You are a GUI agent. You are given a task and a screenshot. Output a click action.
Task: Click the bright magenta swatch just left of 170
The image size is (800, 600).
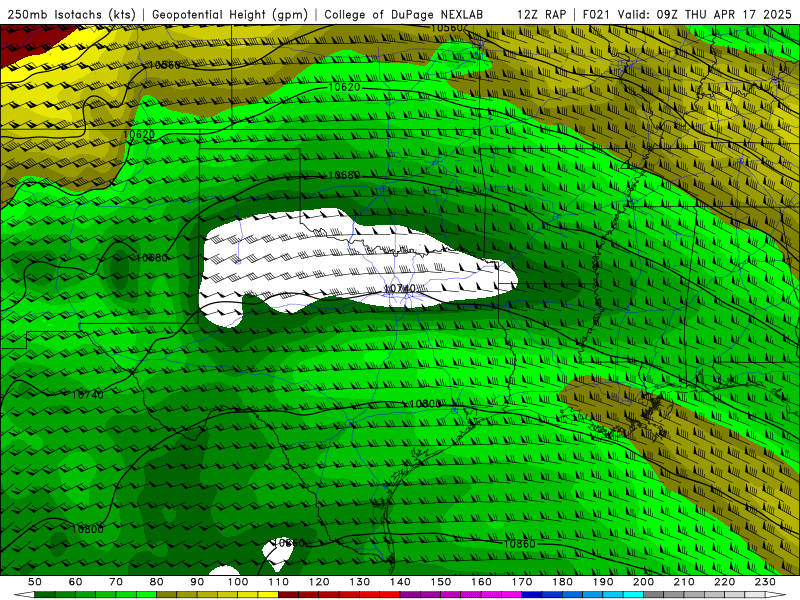click(512, 595)
